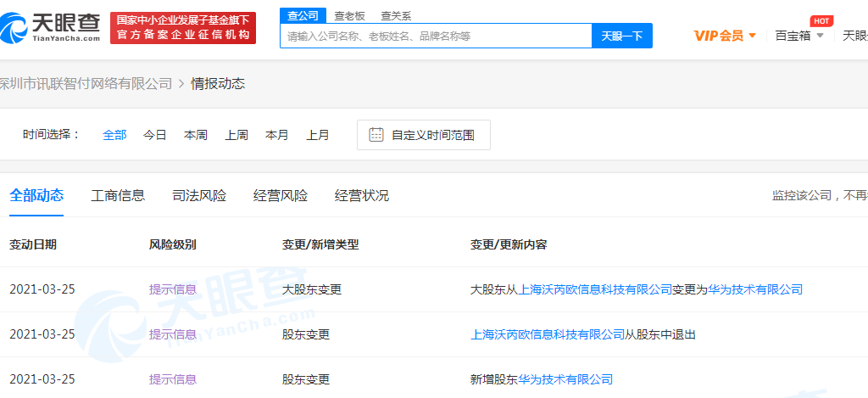
Task: Click 提示信息 in the 从股东中退出 row
Action: coord(173,334)
